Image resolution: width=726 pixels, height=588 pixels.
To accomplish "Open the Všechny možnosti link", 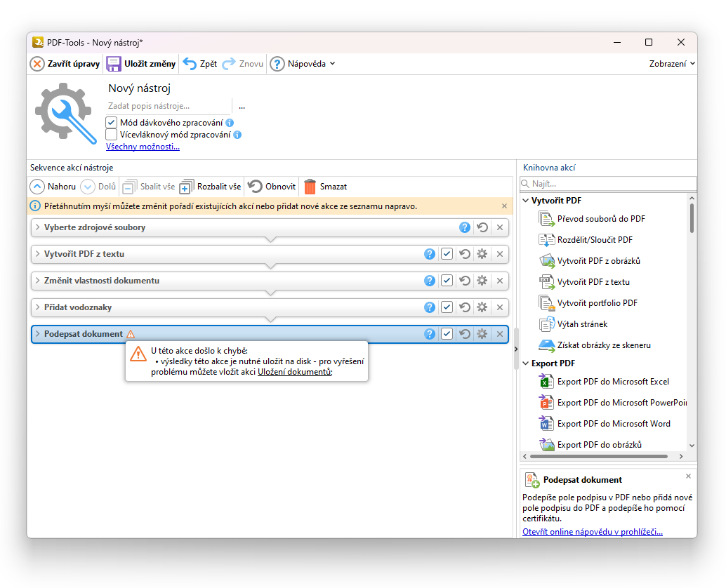I will coord(143,147).
